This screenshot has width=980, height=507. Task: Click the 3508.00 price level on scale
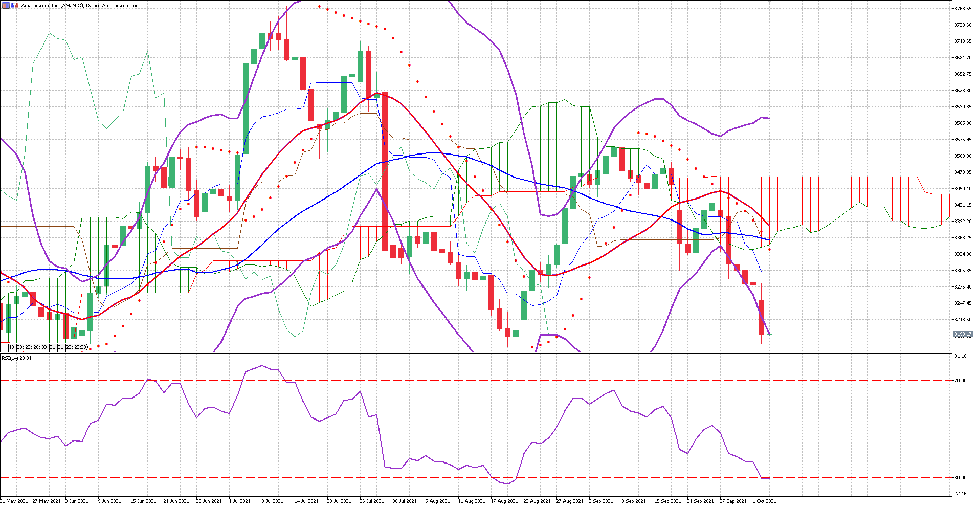(963, 156)
